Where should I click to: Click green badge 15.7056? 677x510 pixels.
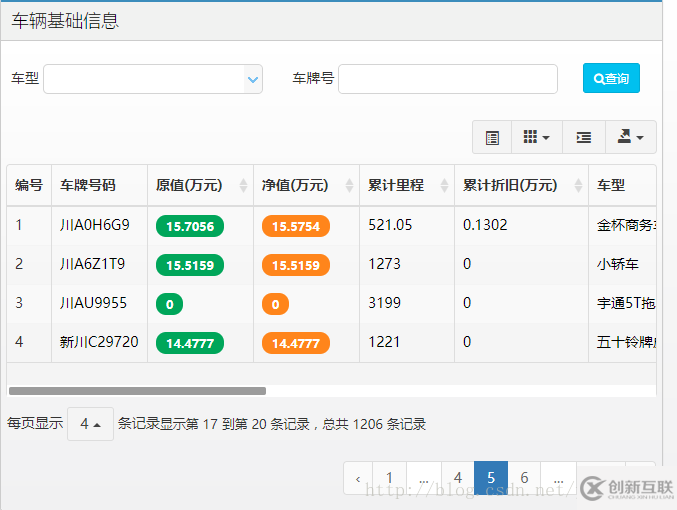[190, 226]
